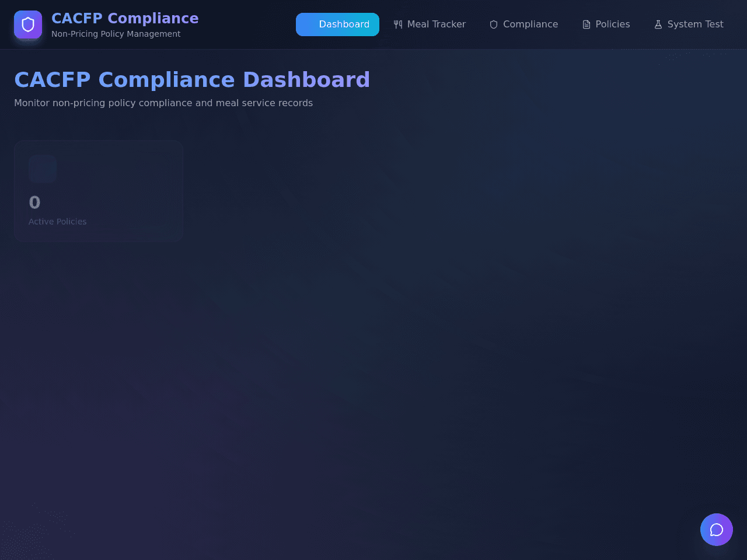Click the Active Policies count 0
The height and width of the screenshot is (560, 747).
coord(34,202)
